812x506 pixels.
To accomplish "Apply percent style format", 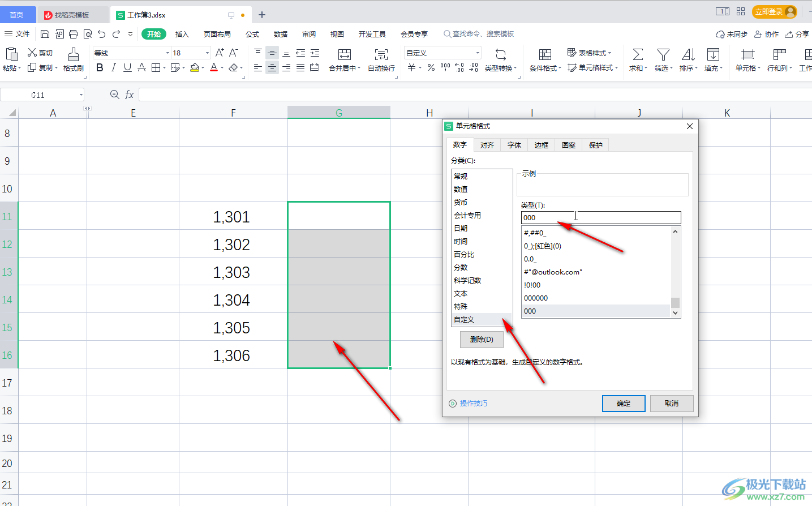I will click(431, 68).
